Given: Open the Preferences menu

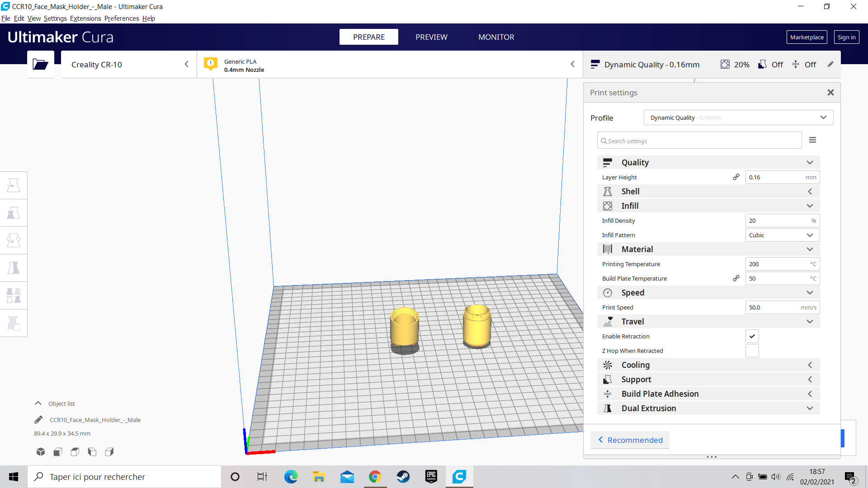Looking at the screenshot, I should (122, 19).
